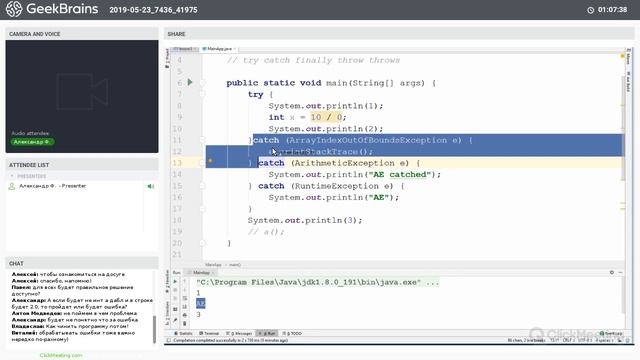The height and width of the screenshot is (360, 640).
Task: Open the Terminal tool window tab
Action: [209, 333]
